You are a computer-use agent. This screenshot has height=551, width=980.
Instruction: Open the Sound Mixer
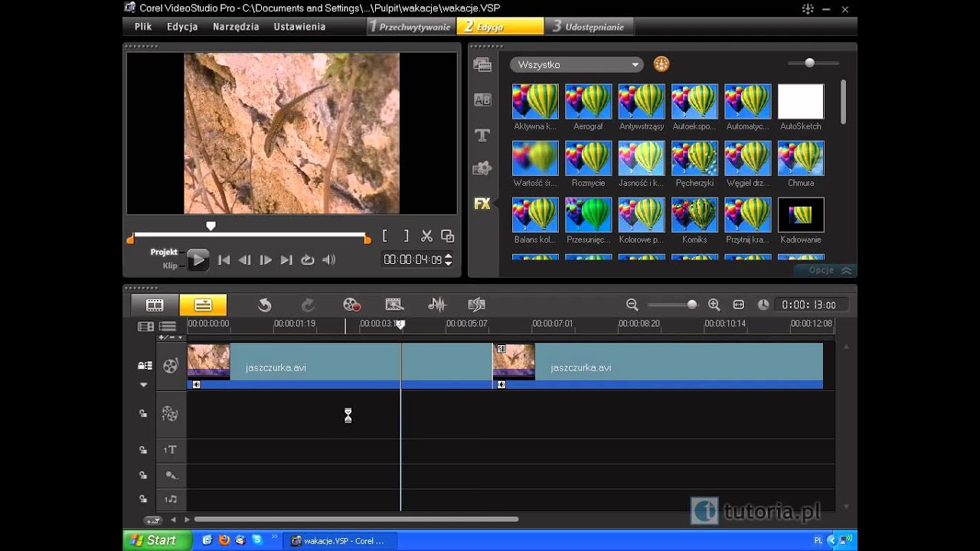436,305
